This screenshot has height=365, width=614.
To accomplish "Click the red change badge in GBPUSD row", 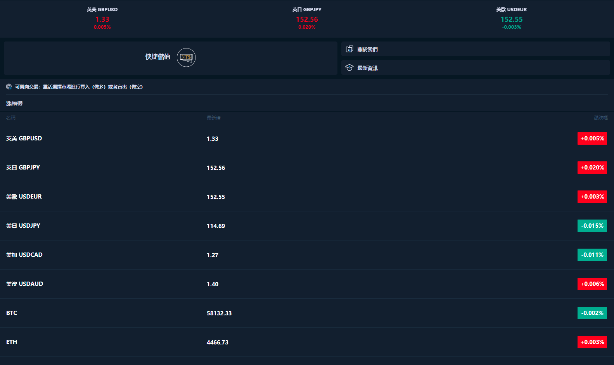I will (x=592, y=138).
